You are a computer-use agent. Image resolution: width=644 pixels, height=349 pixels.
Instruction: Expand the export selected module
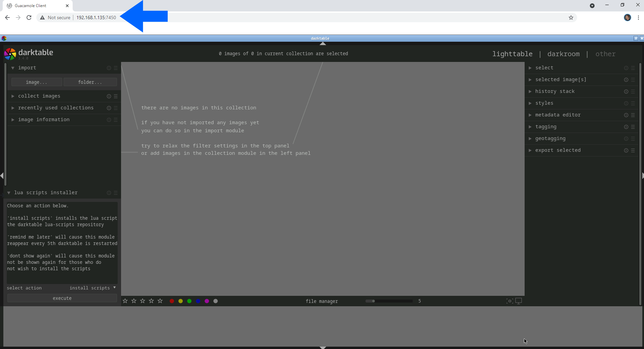point(530,150)
